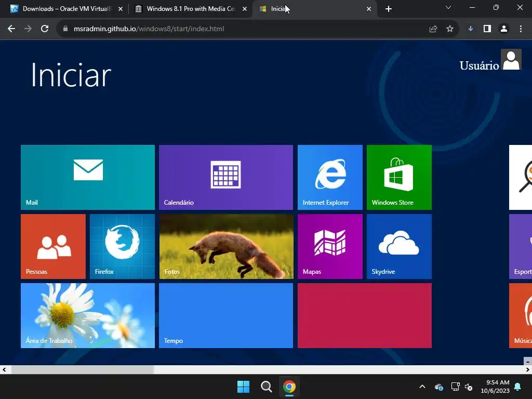Go back to previous page
Viewport: 532px width, 399px height.
point(11,29)
